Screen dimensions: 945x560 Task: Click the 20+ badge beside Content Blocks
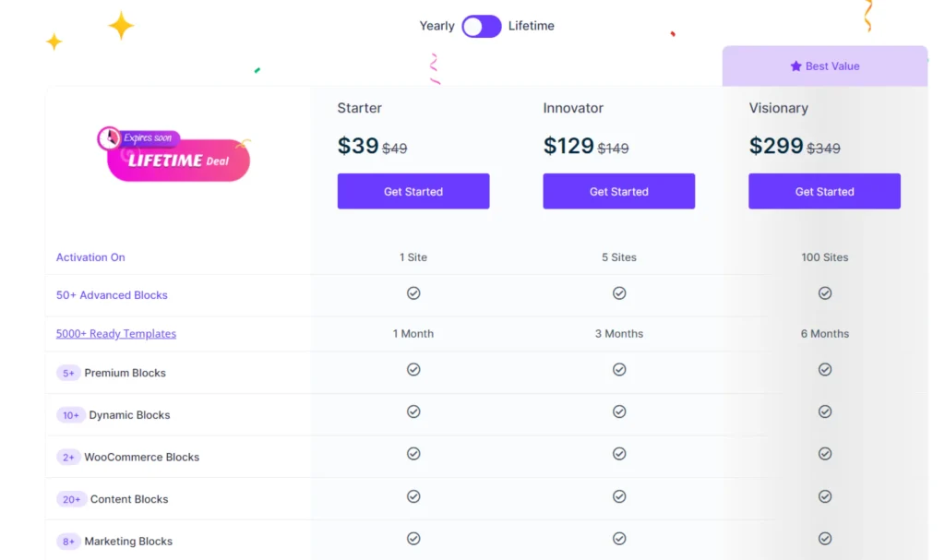click(71, 499)
